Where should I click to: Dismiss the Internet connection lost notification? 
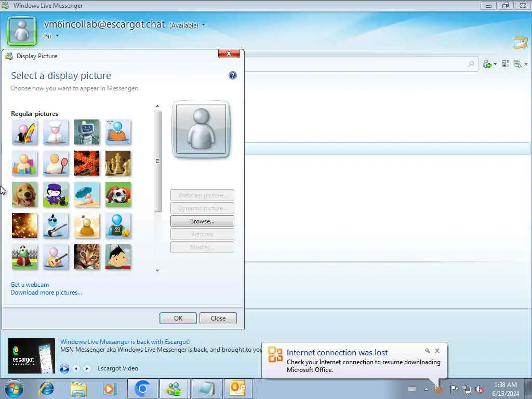(437, 351)
